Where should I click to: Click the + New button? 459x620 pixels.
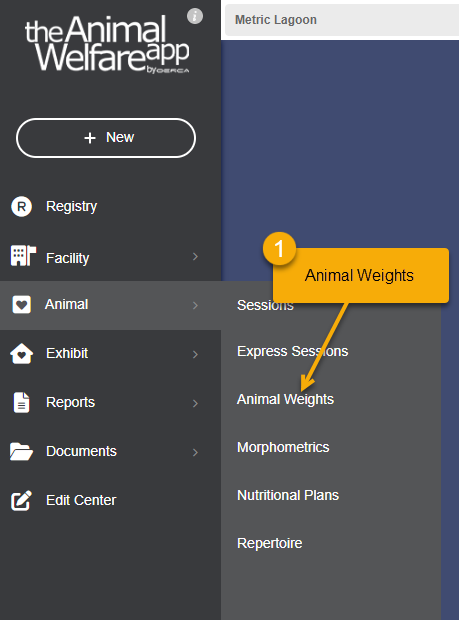pos(106,138)
